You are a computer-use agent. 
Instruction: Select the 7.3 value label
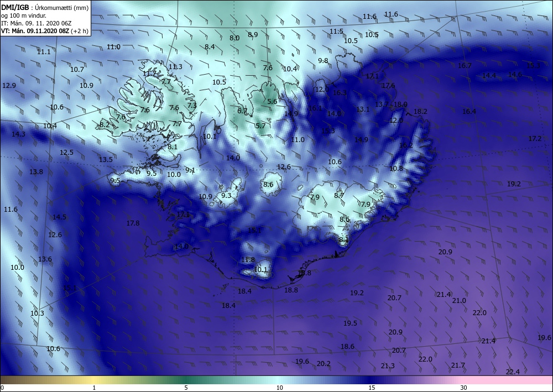[x=192, y=106]
